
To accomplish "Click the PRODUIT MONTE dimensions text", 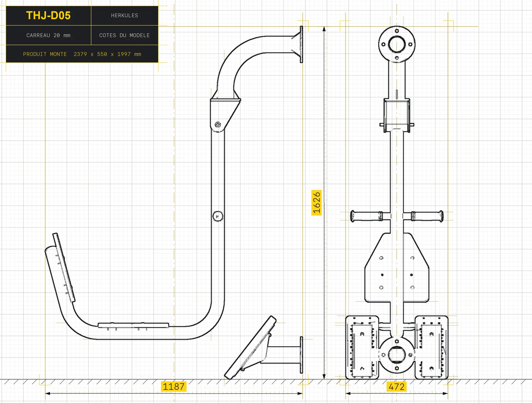I will pyautogui.click(x=82, y=54).
